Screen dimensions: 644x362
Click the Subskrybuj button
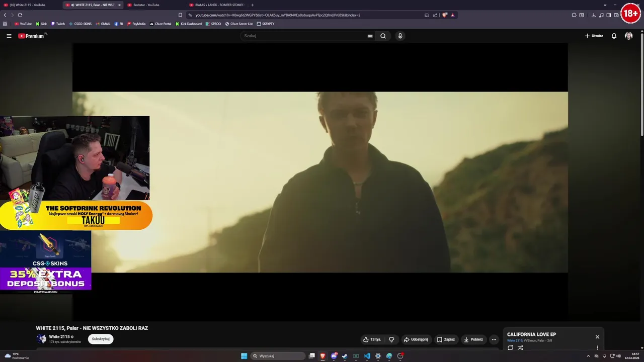click(x=101, y=339)
